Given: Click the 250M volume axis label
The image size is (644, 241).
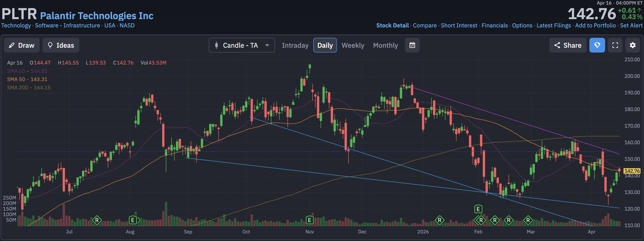Looking at the screenshot, I should pos(9,198).
